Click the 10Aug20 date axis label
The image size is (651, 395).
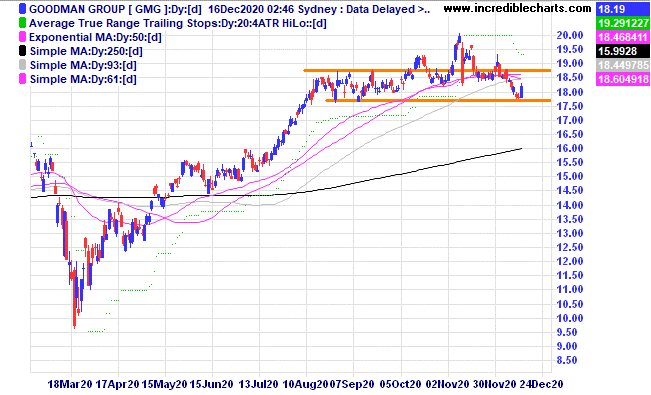[306, 384]
